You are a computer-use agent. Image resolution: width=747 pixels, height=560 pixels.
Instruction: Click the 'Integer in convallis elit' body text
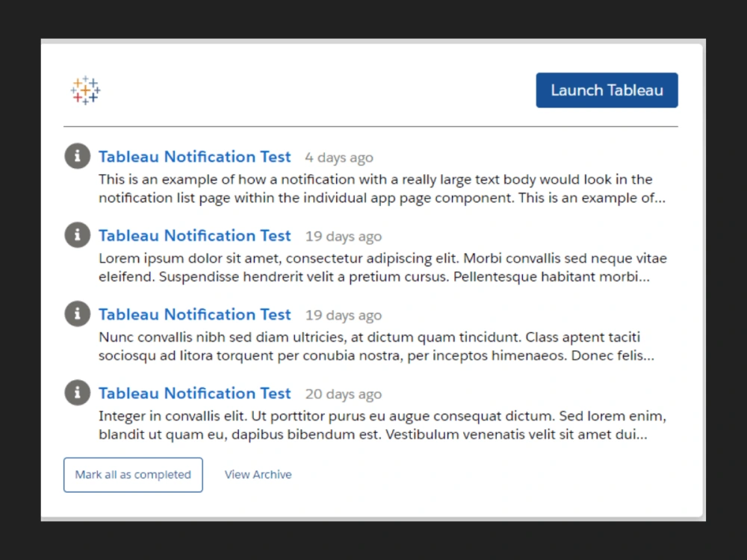coord(382,426)
